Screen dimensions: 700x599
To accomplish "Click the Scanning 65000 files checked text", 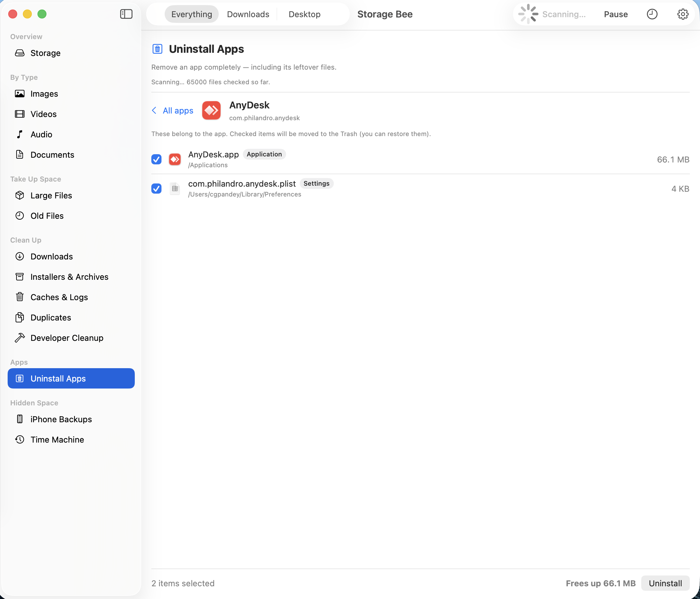I will (x=211, y=82).
